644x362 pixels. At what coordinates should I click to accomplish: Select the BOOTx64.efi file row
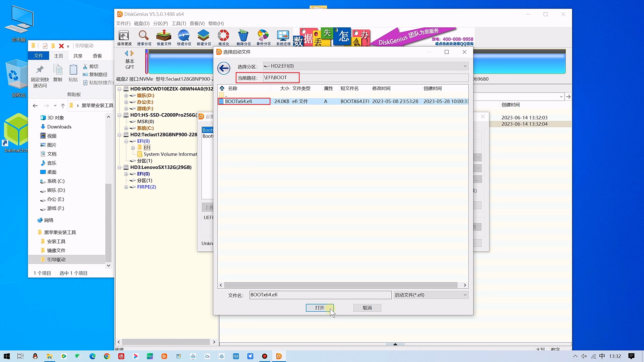tap(238, 101)
